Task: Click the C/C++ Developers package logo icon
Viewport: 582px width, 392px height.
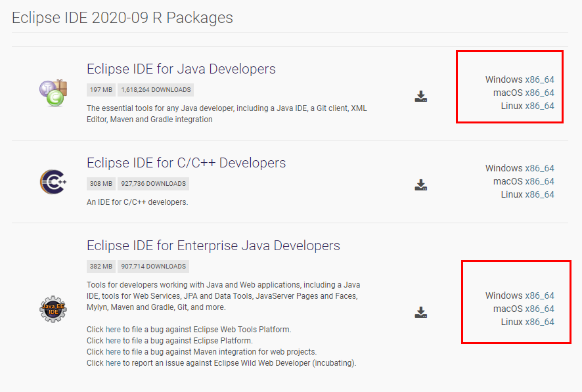Action: (x=53, y=182)
